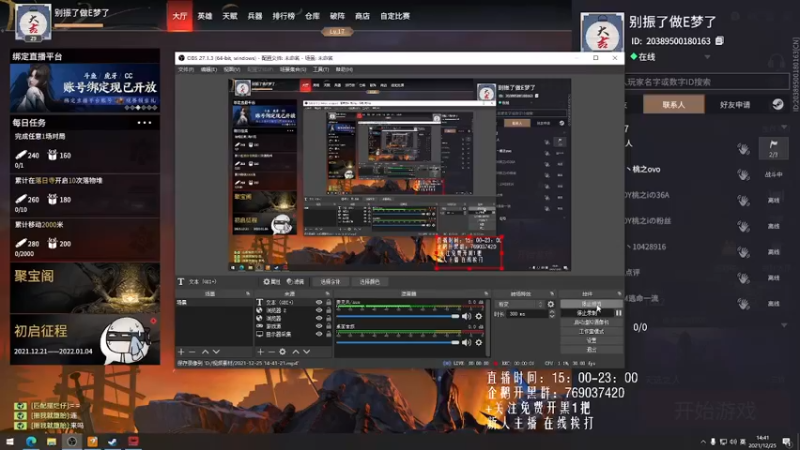800x450 pixels.
Task: Show hidden system tray icons chevron
Action: coord(703,441)
